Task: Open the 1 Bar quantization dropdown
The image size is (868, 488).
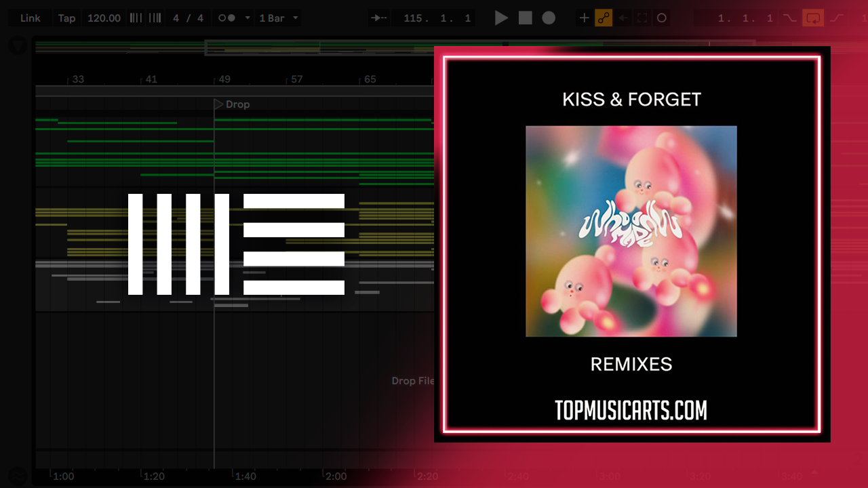Action: (279, 18)
